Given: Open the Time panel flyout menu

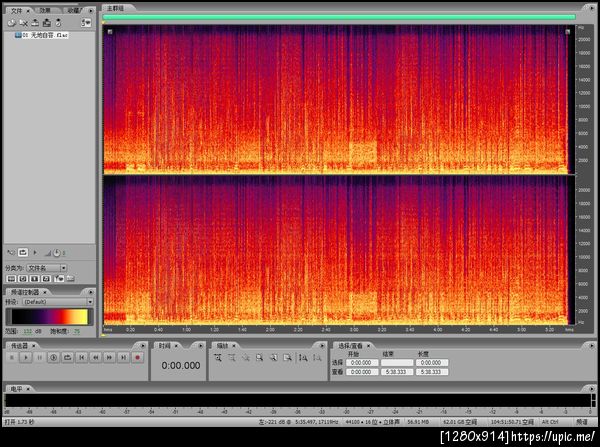Looking at the screenshot, I should (x=201, y=346).
